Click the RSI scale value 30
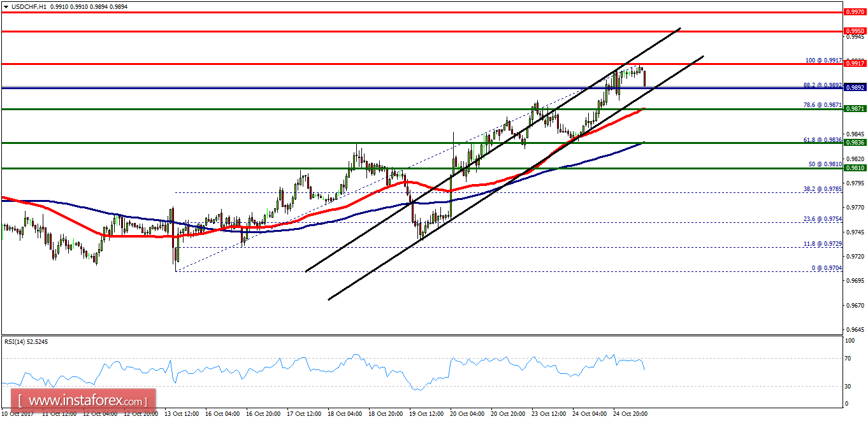 click(849, 386)
